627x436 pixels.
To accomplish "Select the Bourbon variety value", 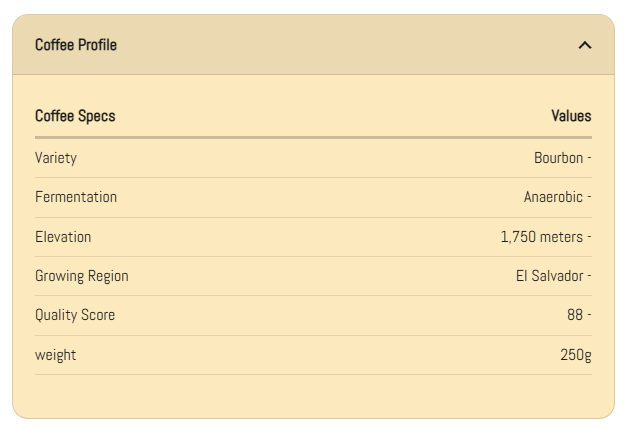I will 559,158.
